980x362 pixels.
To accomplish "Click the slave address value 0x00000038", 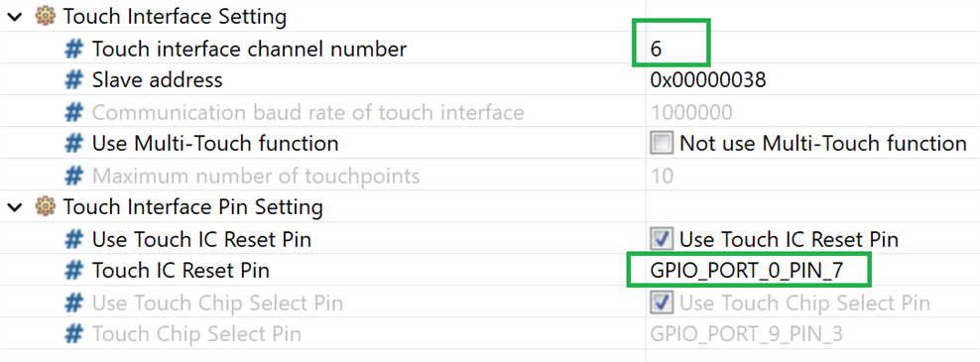I will click(x=708, y=80).
